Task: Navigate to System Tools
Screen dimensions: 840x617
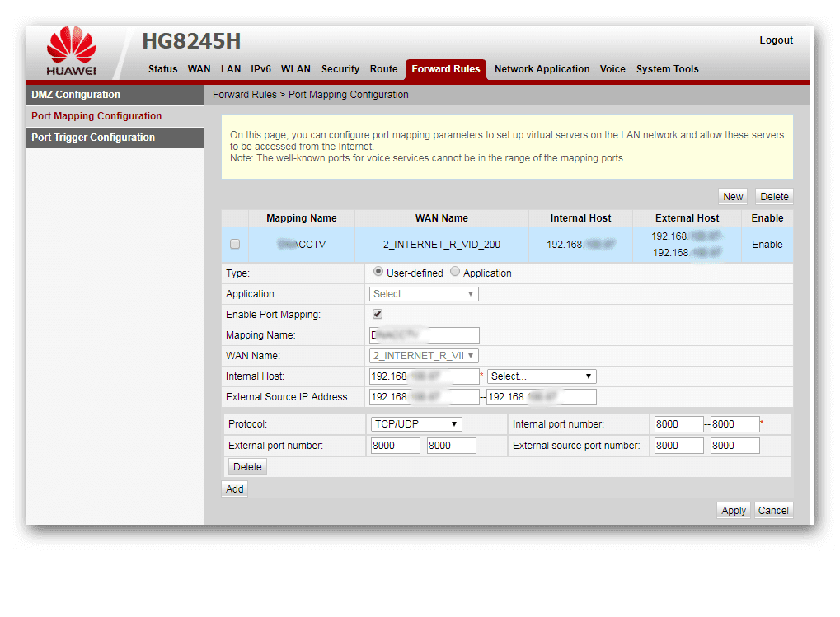Action: [667, 69]
